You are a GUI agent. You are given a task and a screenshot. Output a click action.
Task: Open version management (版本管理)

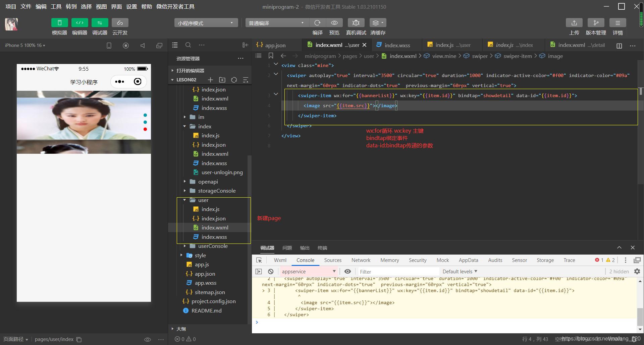pos(596,23)
